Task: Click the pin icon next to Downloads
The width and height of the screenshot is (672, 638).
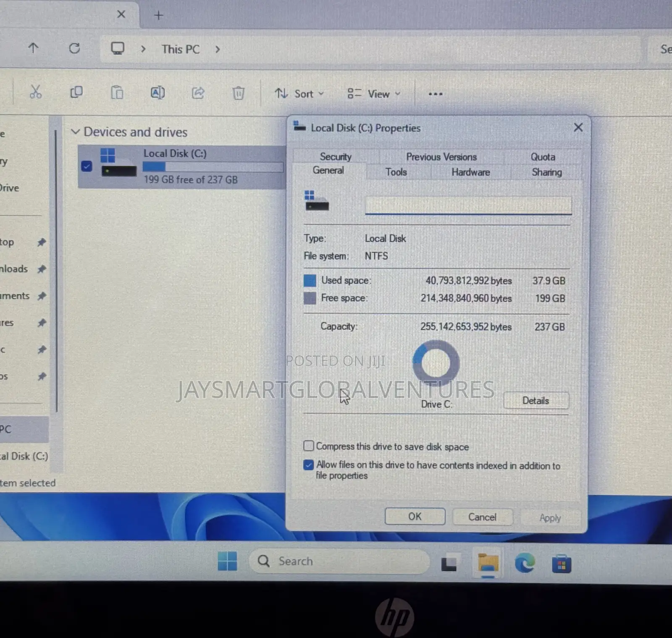Action: 42,269
